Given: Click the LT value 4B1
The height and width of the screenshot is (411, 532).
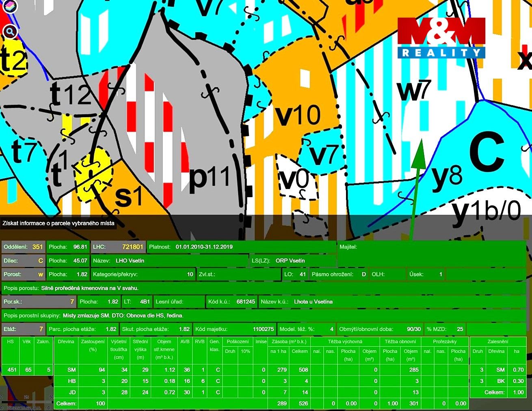Looking at the screenshot, I should [145, 301].
